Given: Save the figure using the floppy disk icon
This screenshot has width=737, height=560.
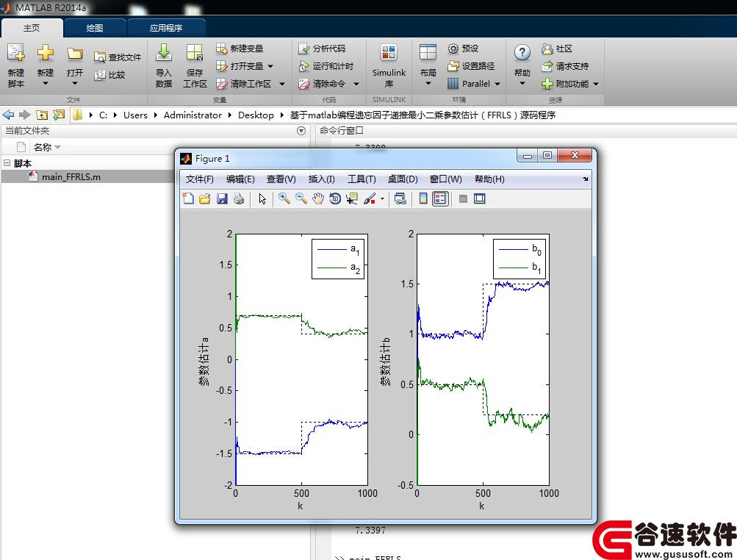Looking at the screenshot, I should pyautogui.click(x=222, y=198).
